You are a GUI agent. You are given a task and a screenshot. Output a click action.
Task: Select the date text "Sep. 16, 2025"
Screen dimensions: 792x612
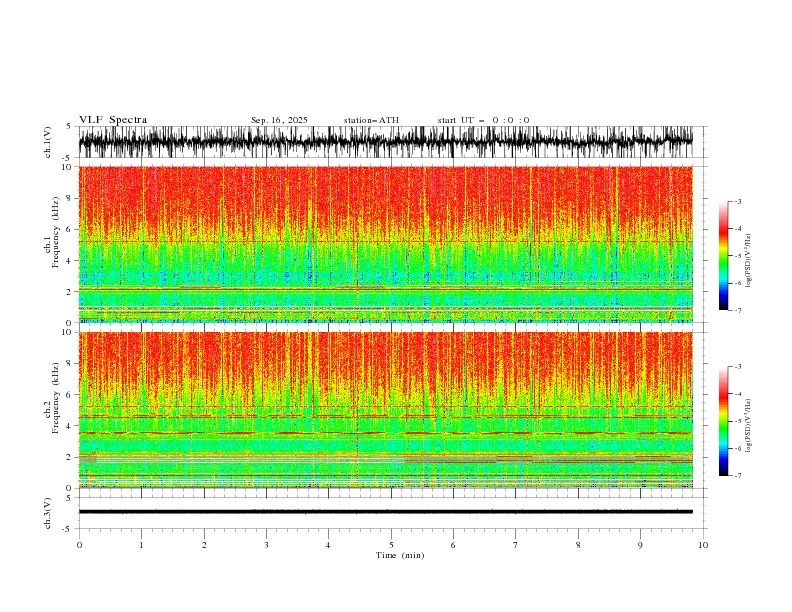[279, 120]
